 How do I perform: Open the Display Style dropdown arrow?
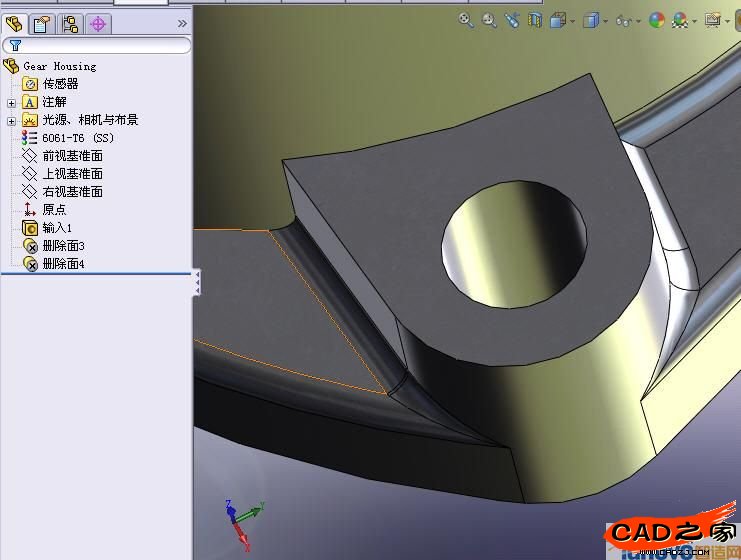click(x=605, y=21)
